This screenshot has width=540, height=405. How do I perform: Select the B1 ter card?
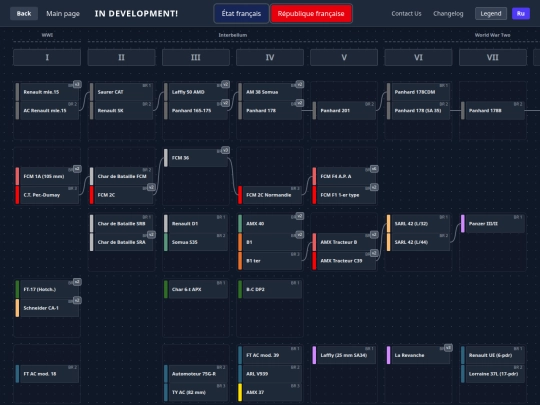(270, 261)
